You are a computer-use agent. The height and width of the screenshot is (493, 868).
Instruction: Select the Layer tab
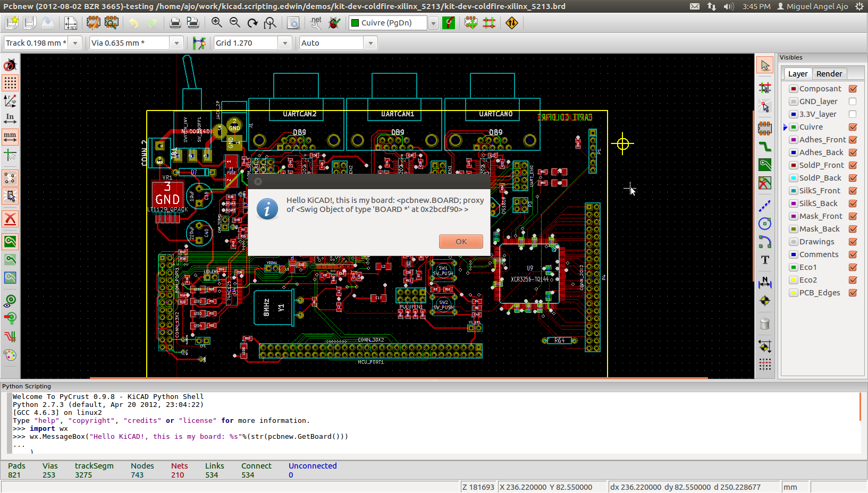click(x=797, y=74)
